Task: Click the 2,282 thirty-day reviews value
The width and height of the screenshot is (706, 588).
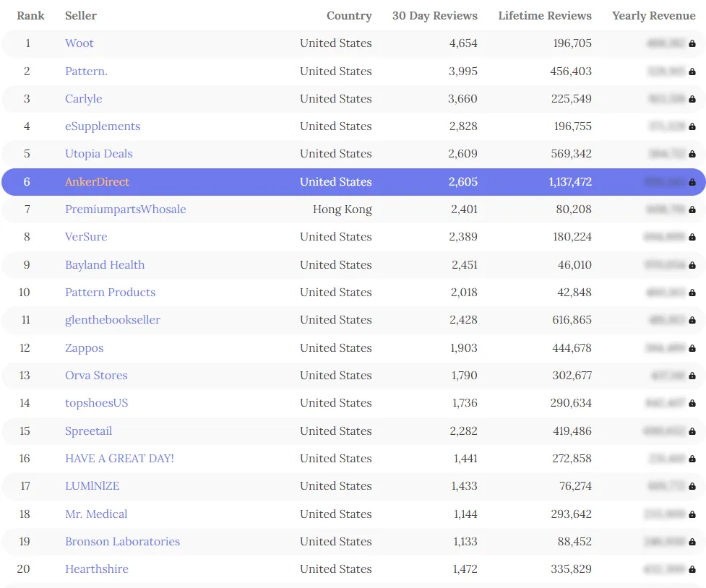Action: pyautogui.click(x=463, y=431)
